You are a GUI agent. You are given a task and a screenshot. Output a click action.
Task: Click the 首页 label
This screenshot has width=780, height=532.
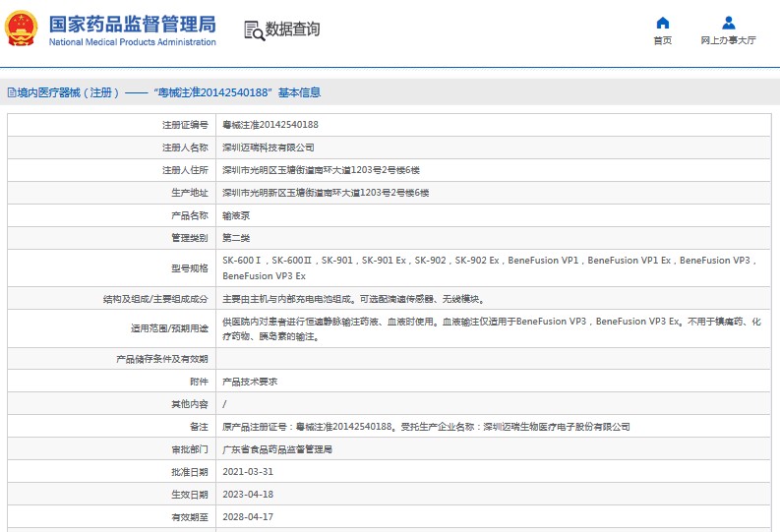coord(663,40)
